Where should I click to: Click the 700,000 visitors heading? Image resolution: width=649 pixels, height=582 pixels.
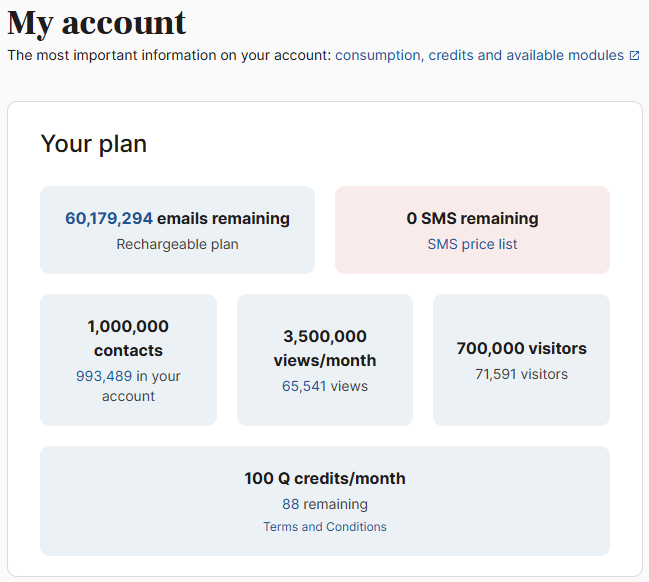(522, 349)
